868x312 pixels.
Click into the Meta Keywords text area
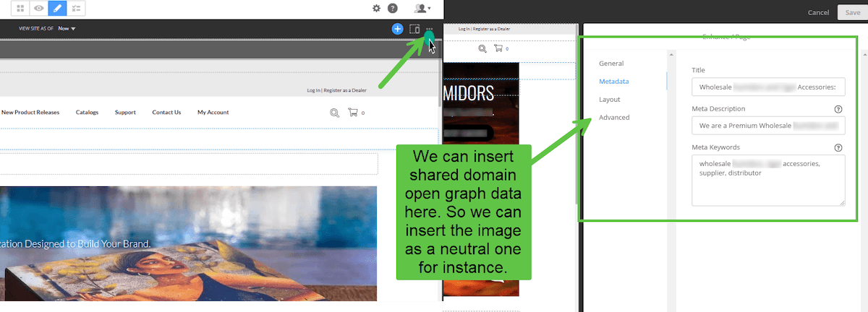click(x=768, y=181)
